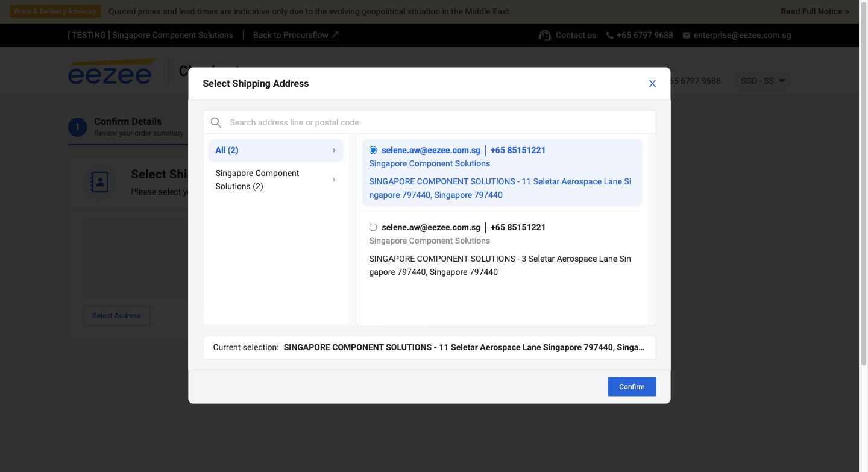The image size is (868, 472).
Task: Click the +65 6797 9688 top bar number
Action: pyautogui.click(x=645, y=35)
